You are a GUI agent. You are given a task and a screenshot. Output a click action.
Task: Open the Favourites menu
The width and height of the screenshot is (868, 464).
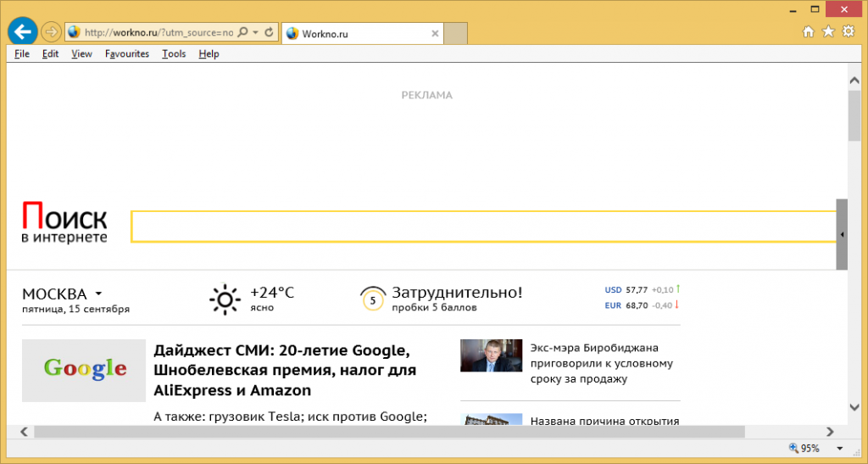coord(127,53)
